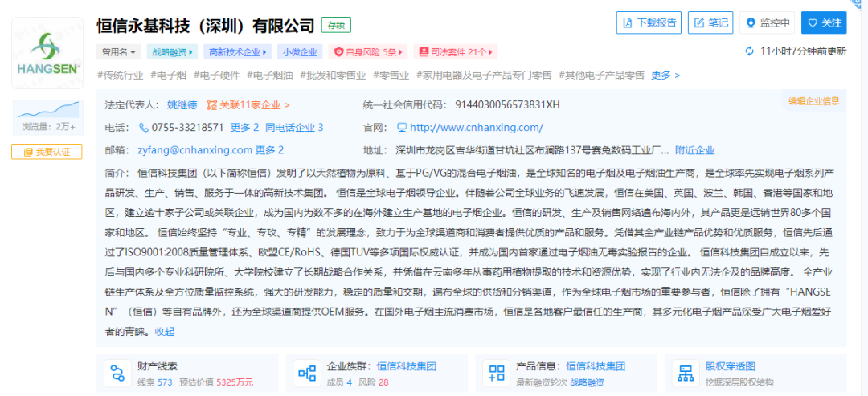
Task: Click the 小微企业 tag
Action: (300, 52)
